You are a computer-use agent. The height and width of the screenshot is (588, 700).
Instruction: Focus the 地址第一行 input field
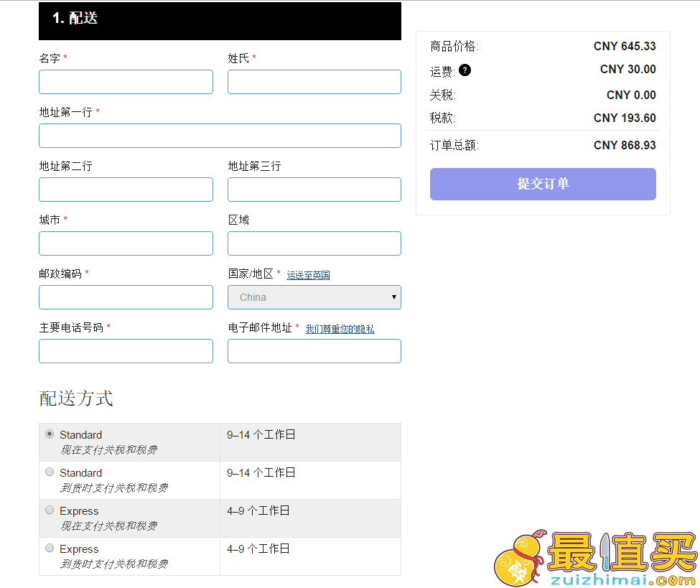220,136
